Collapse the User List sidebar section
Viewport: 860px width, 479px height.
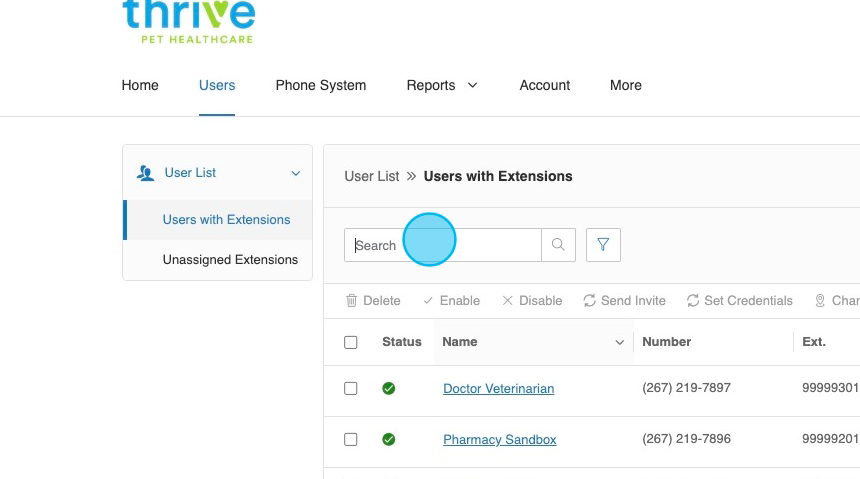coord(295,174)
